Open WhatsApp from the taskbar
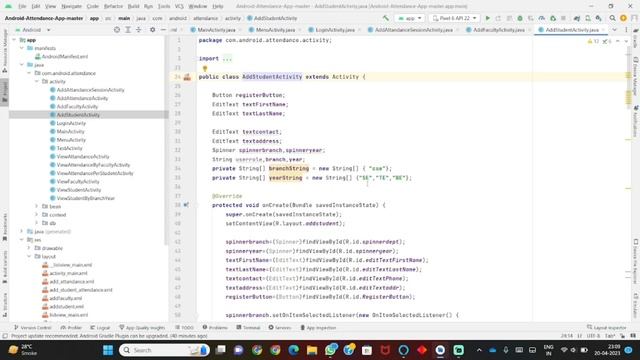 pyautogui.click(x=331, y=350)
